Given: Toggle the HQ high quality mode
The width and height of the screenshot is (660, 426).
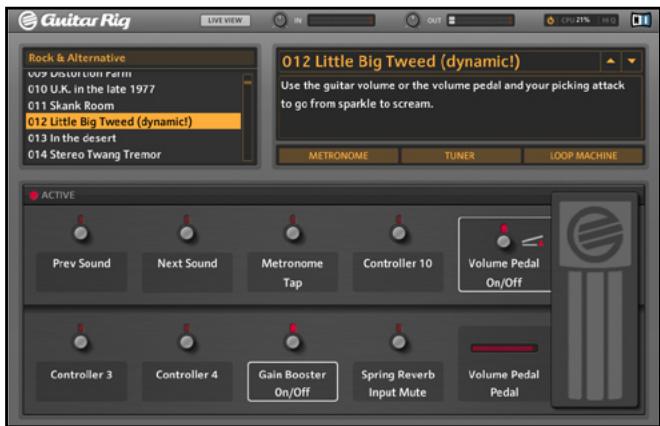Looking at the screenshot, I should [609, 20].
